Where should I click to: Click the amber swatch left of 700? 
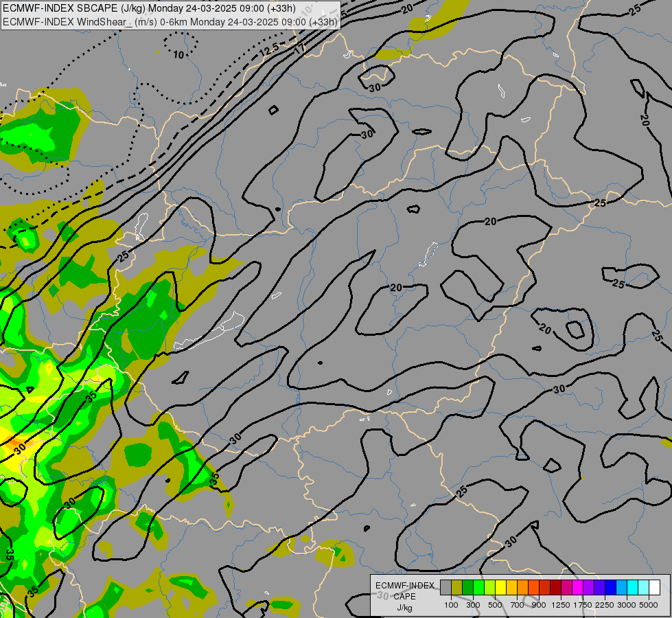pyautogui.click(x=511, y=587)
